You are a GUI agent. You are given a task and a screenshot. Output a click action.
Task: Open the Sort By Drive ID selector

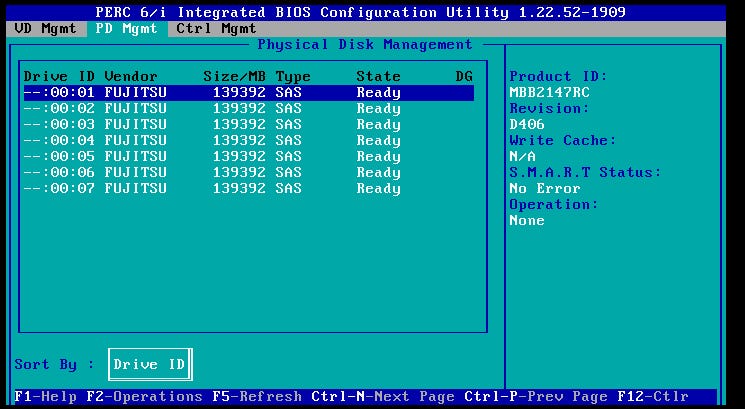149,365
